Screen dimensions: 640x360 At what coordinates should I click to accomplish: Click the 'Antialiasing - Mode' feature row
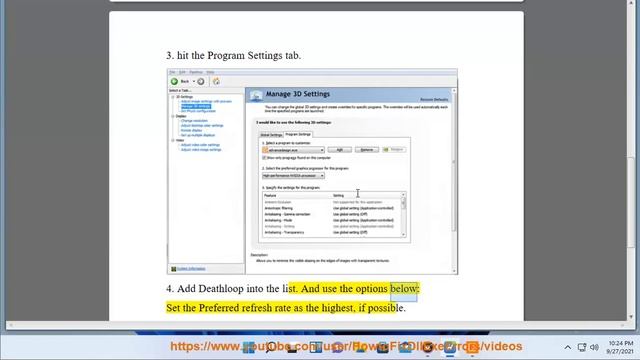(332, 220)
